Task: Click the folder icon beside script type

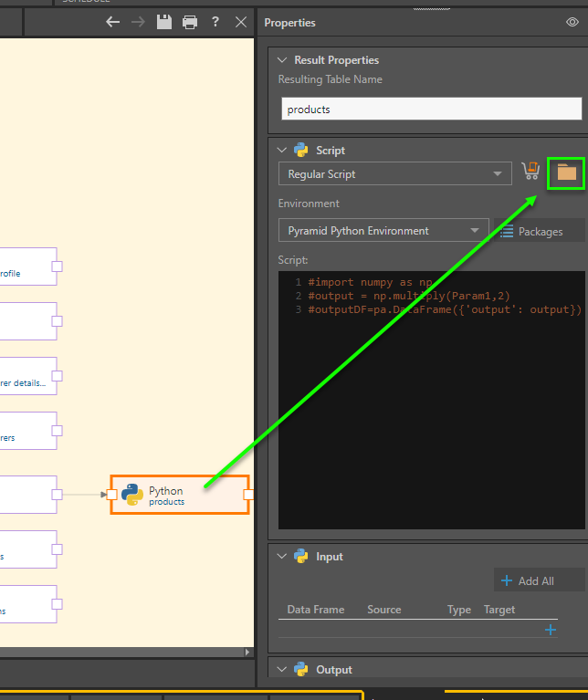Action: tap(567, 172)
